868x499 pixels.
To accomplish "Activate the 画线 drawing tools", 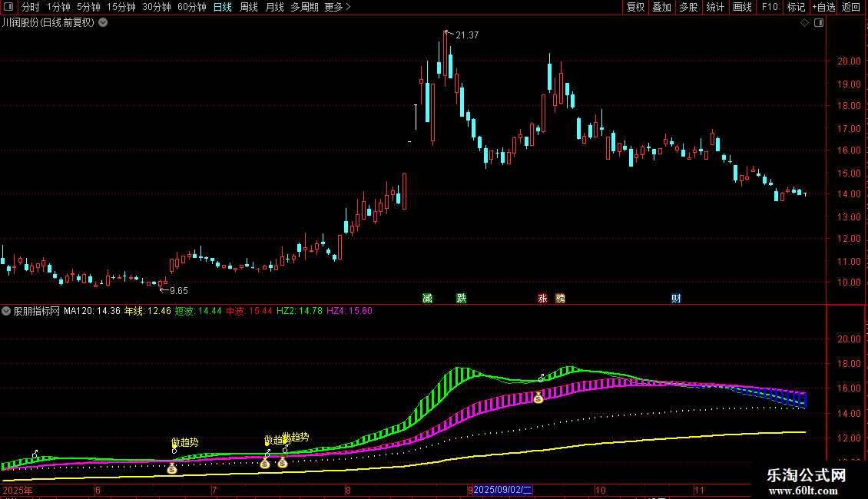I will pos(742,7).
